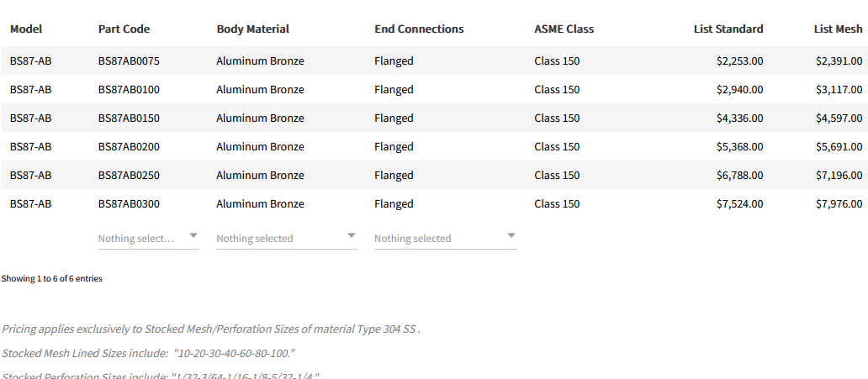This screenshot has width=868, height=379.
Task: Sort by List Standard column header
Action: tap(728, 29)
